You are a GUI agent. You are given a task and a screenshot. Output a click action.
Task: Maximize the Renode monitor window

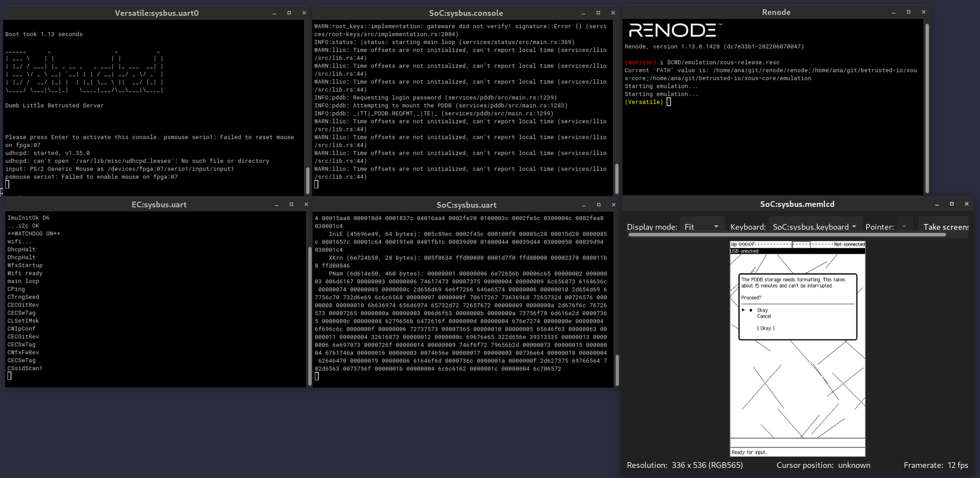(908, 11)
